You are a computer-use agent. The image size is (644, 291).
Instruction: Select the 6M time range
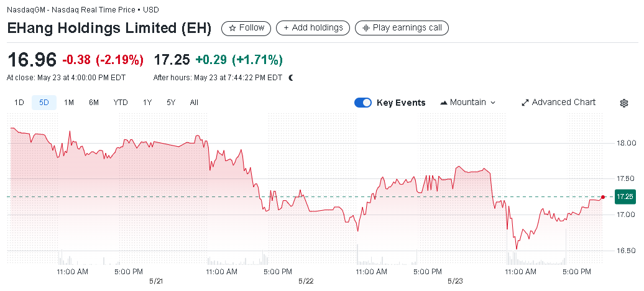click(x=94, y=103)
